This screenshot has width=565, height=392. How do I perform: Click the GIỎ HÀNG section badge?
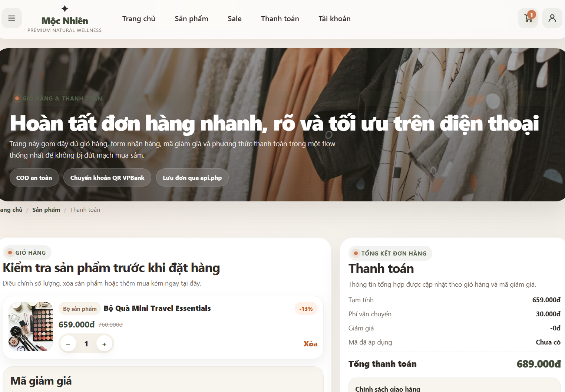tap(27, 253)
